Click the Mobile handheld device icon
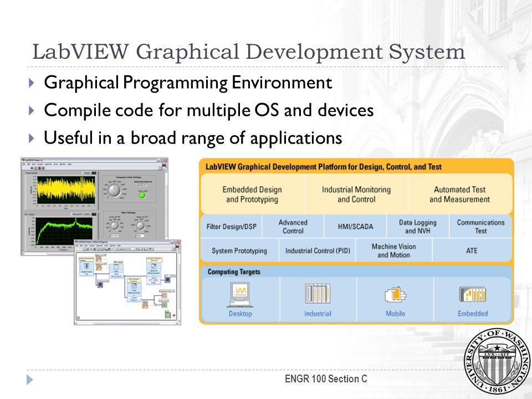 [395, 295]
